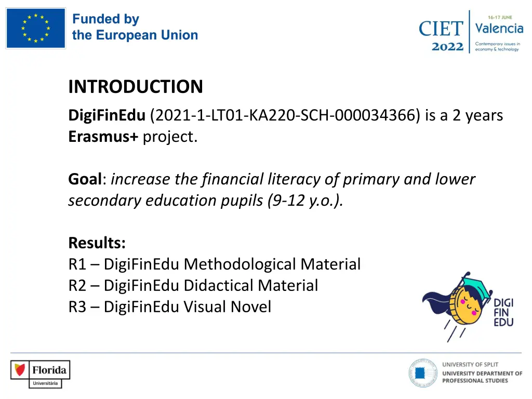Viewport: 532px width, 399px height.
Task: Click the European Union flag emblem
Action: [x=36, y=28]
